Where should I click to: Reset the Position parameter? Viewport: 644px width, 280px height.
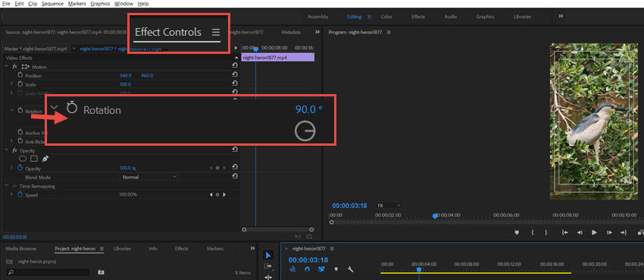[x=235, y=75]
